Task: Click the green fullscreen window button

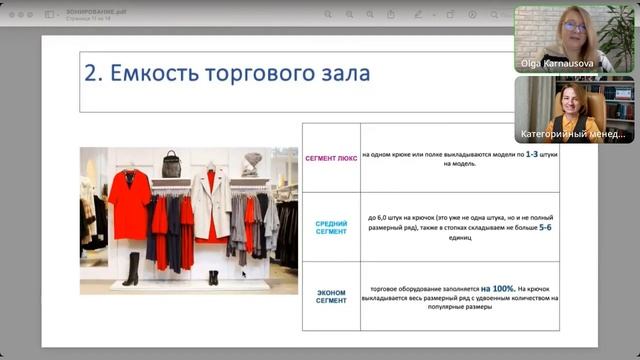Action: [30, 14]
